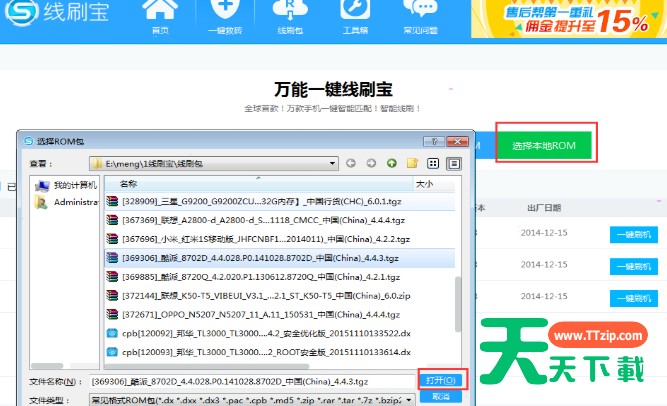The width and height of the screenshot is (667, 406).
Task: Switch to list view in the file dialog
Action: click(433, 163)
